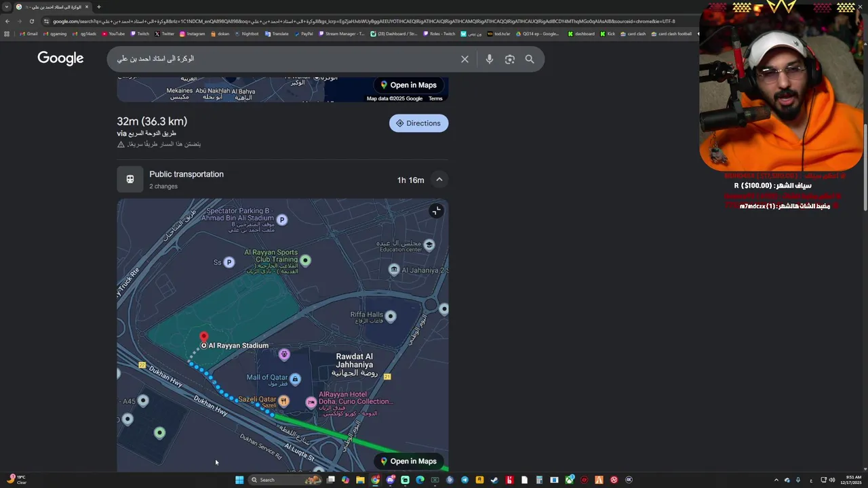Click the Al Jahaniya 2 map marker
The width and height of the screenshot is (868, 488).
click(394, 270)
